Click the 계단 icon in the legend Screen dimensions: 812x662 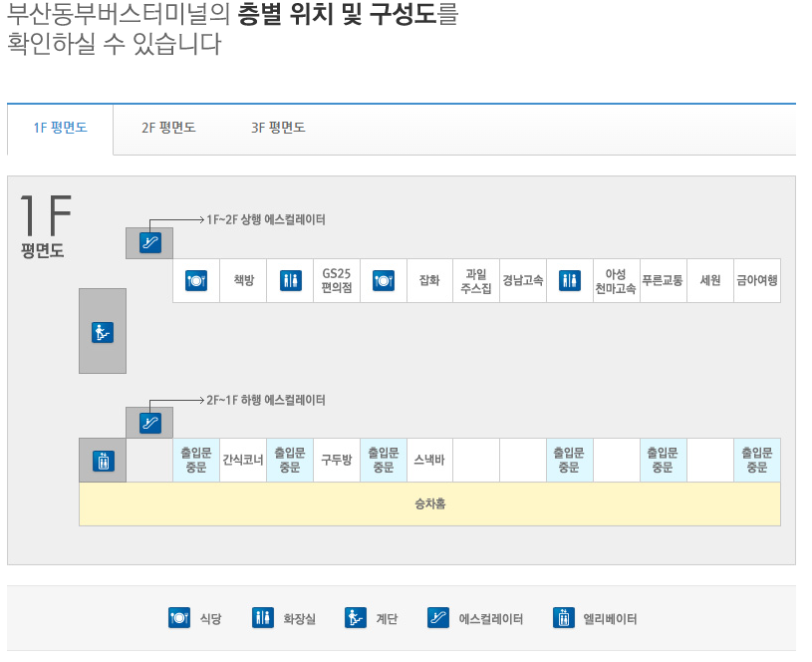pyautogui.click(x=354, y=617)
